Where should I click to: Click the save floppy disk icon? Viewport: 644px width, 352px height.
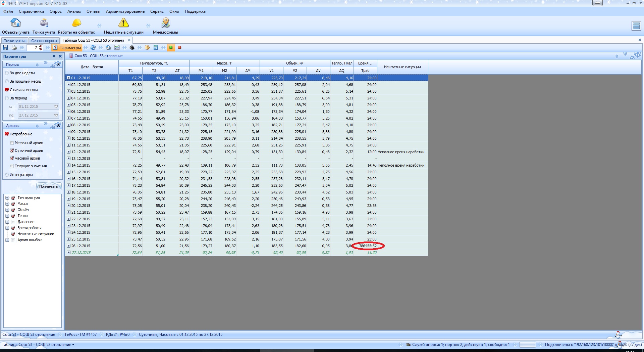coord(5,48)
